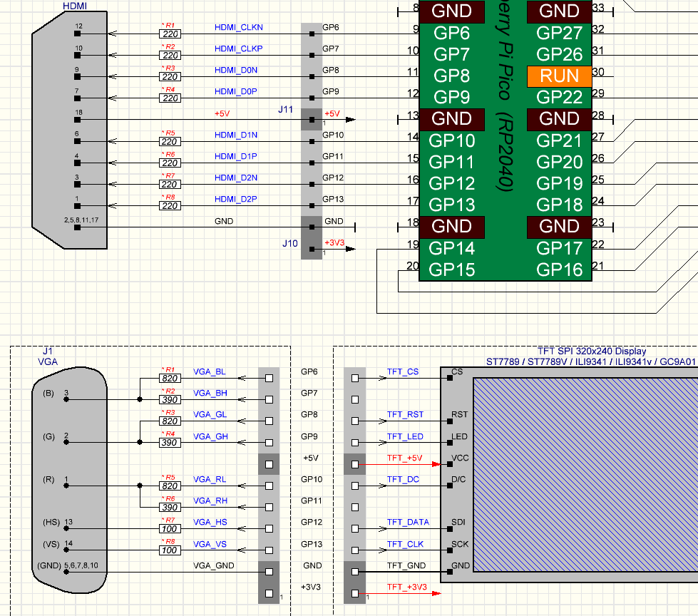The image size is (698, 616).
Task: Click the J11 designator label
Action: [285, 109]
